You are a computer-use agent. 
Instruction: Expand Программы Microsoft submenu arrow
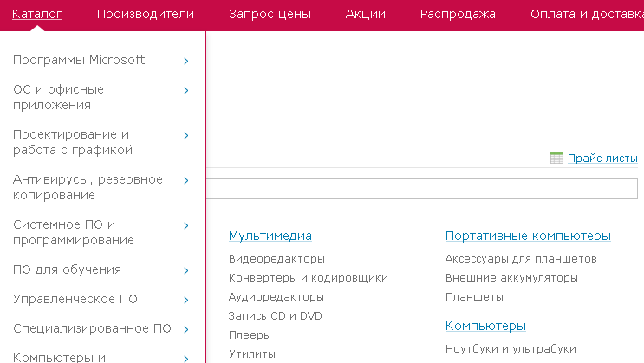point(186,61)
